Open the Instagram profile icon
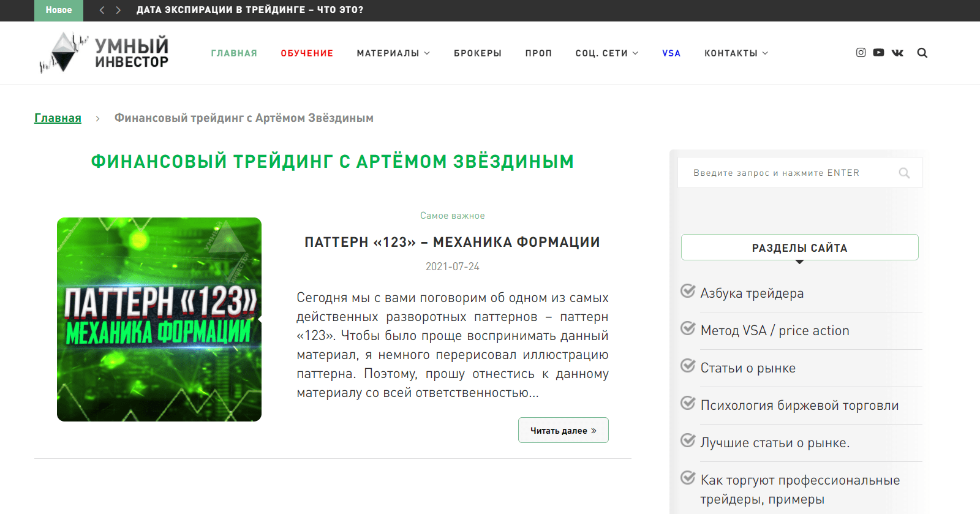Viewport: 980px width, 514px height. pos(861,53)
